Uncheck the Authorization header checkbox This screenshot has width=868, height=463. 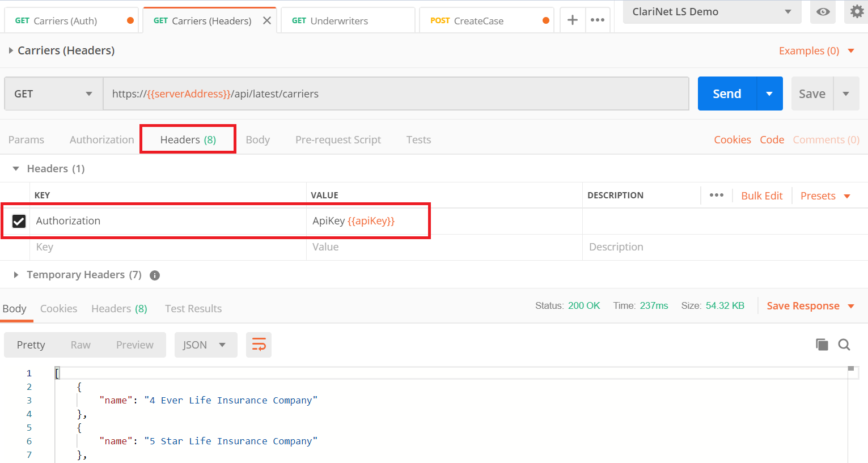pyautogui.click(x=19, y=221)
